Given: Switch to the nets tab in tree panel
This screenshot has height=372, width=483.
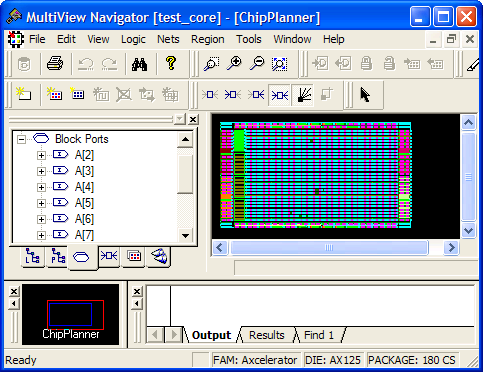Looking at the screenshot, I should (x=109, y=256).
